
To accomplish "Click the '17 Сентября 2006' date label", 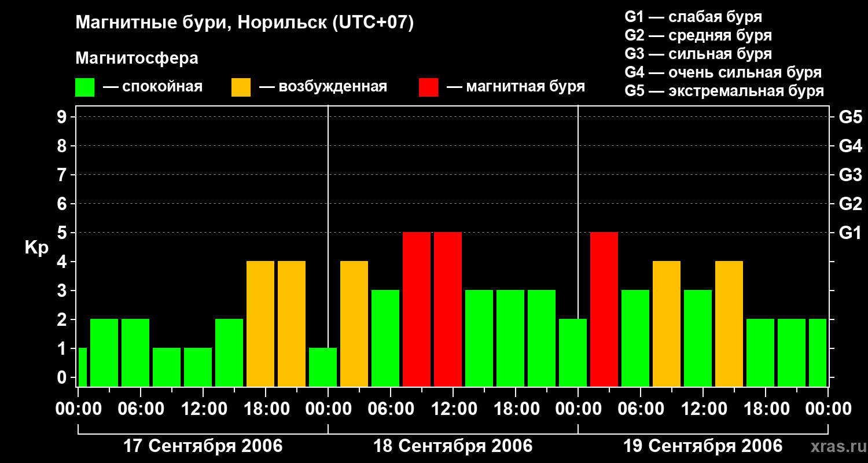I will coord(203,446).
